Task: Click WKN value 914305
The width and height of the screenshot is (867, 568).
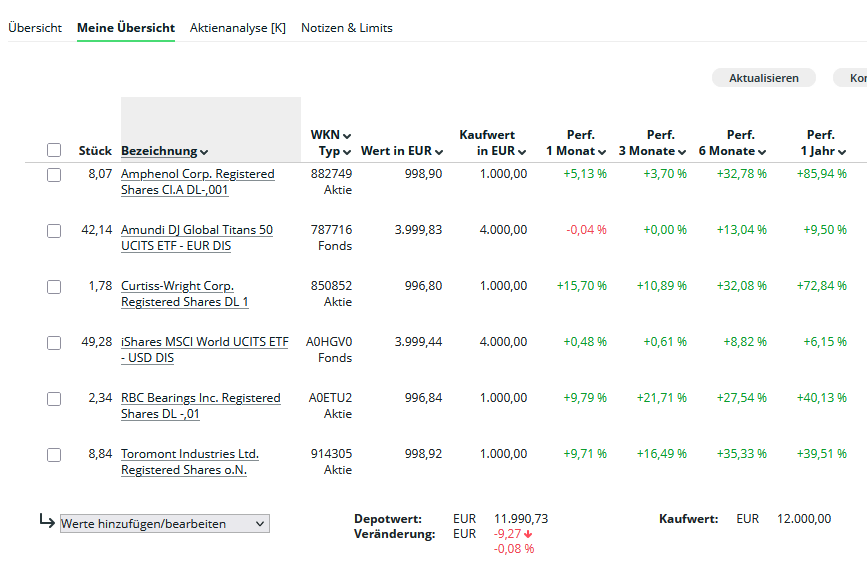Action: 331,454
